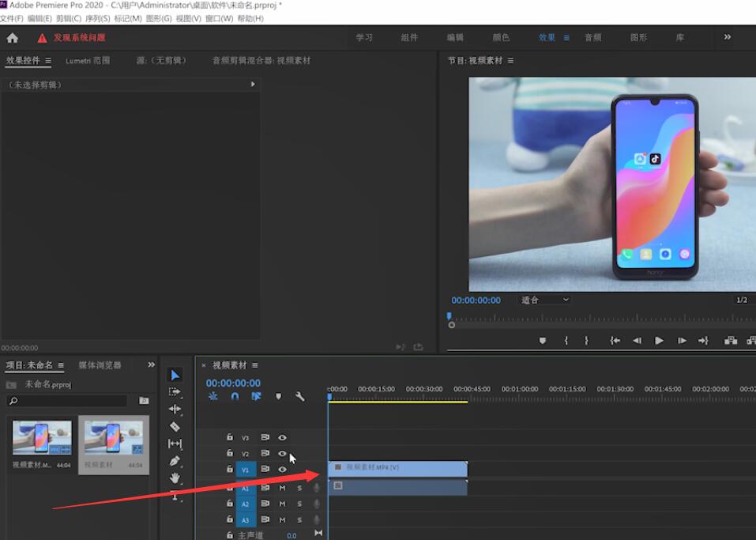Screen dimensions: 756x540
Task: Play the sequence in Program monitor
Action: tap(659, 341)
